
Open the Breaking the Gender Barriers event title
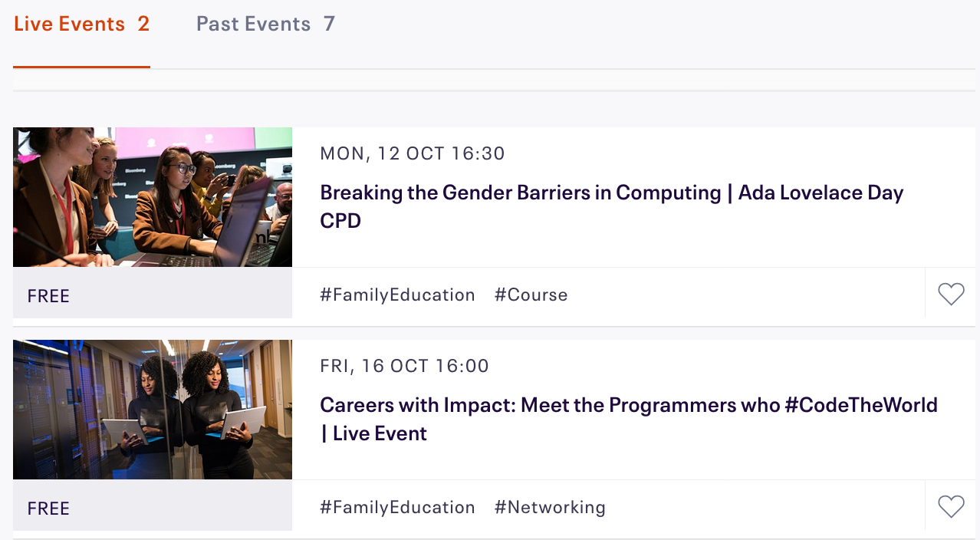(611, 193)
